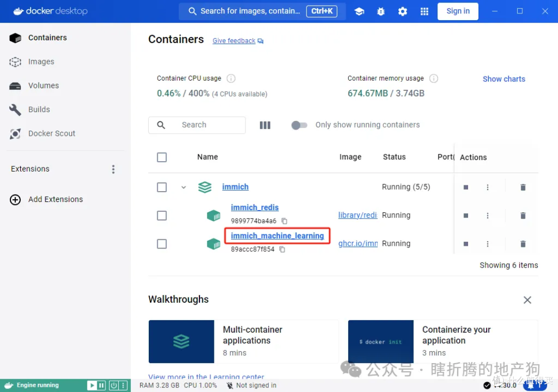Open the Volumes section in sidebar

point(43,86)
